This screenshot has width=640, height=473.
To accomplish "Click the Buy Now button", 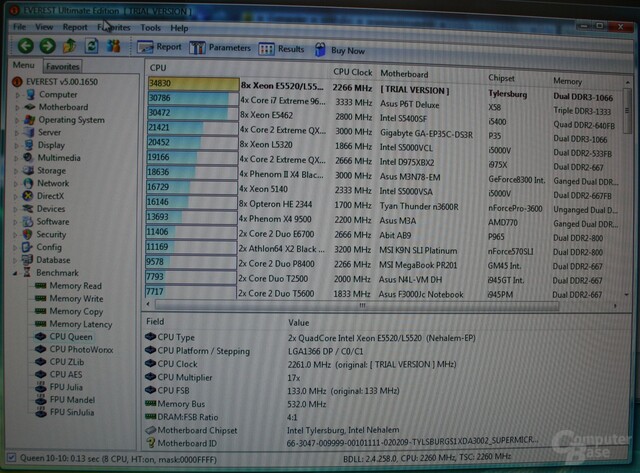I will (x=340, y=50).
